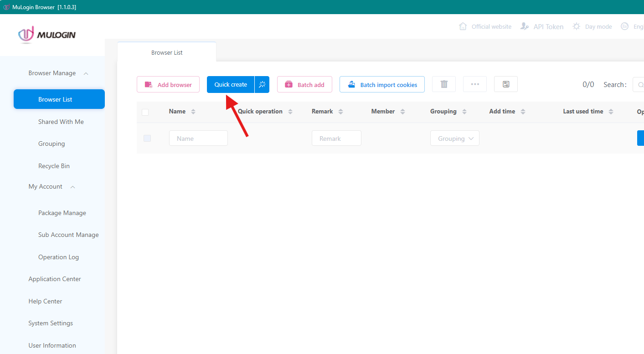Click the Name filter input field

tap(198, 138)
